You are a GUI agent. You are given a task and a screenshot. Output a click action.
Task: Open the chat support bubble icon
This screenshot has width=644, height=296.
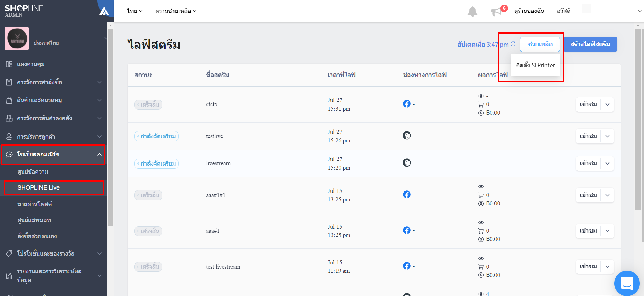coord(627,283)
